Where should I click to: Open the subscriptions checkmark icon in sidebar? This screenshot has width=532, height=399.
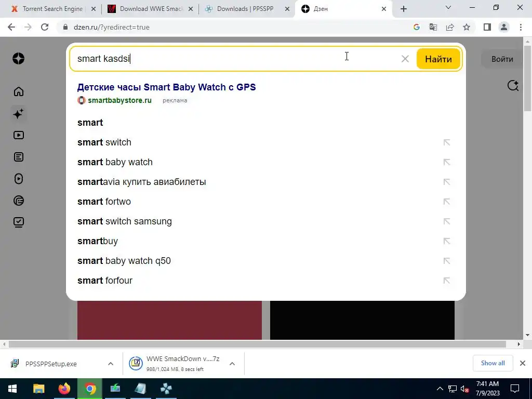tap(19, 222)
